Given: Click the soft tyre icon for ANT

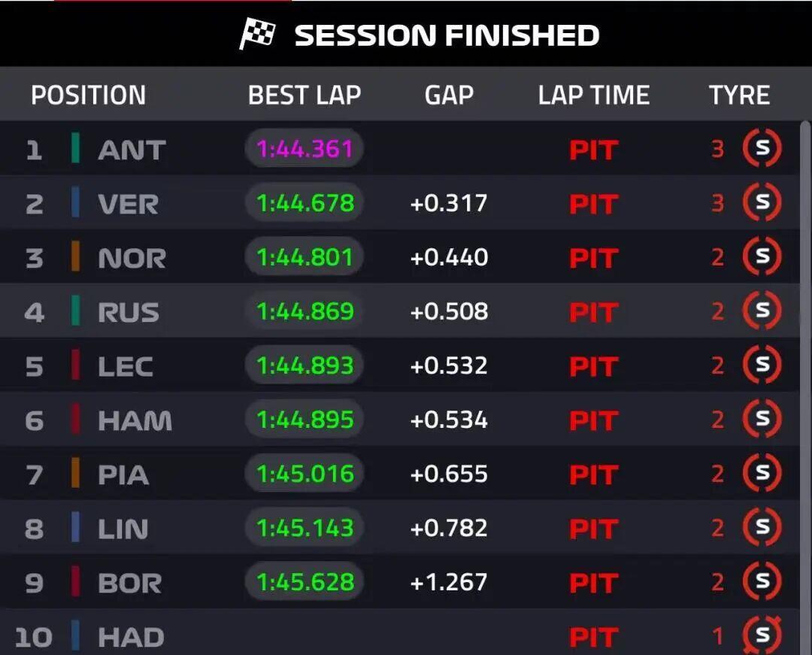Looking at the screenshot, I should pyautogui.click(x=762, y=148).
